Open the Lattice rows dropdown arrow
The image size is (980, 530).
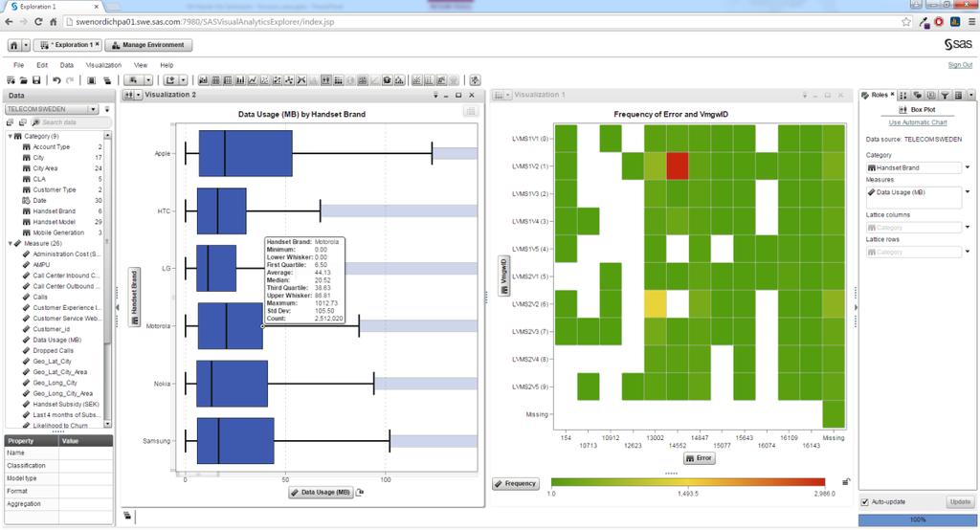click(x=968, y=252)
